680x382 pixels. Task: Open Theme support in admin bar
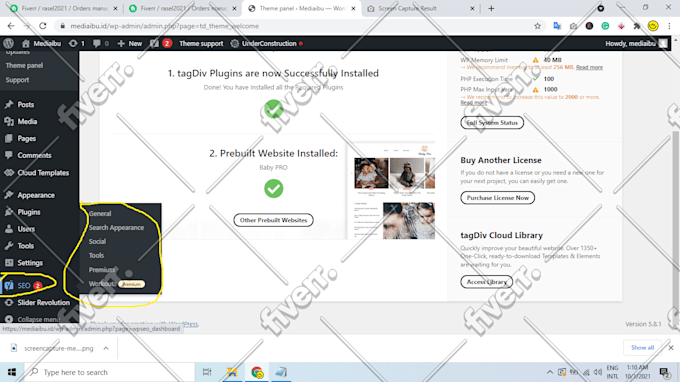pyautogui.click(x=201, y=43)
